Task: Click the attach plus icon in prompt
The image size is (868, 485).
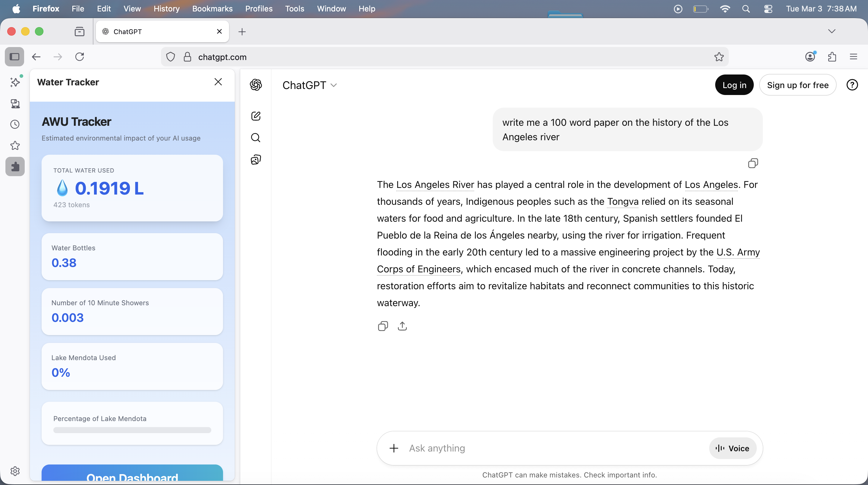Action: [394, 448]
